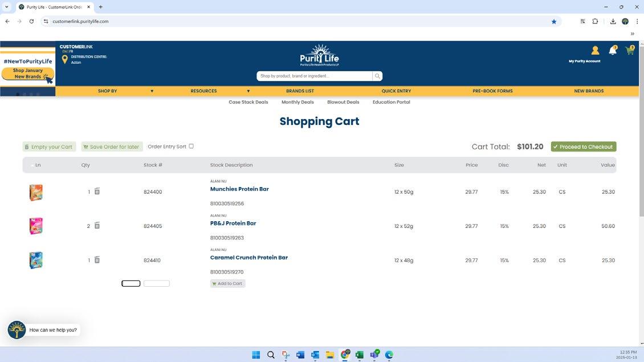Delete the Munchies Protein Bar line
This screenshot has height=362, width=644.
tap(97, 192)
